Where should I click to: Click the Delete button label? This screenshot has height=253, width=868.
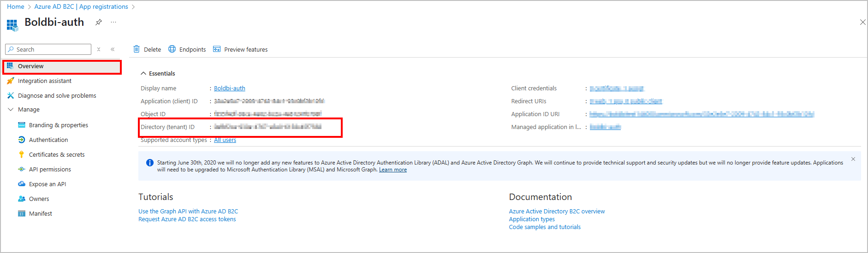pyautogui.click(x=152, y=49)
